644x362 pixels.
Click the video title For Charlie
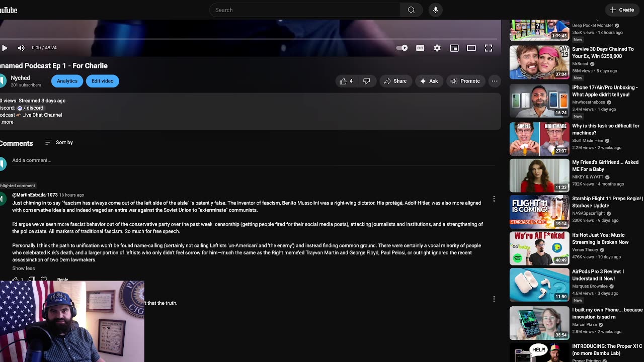coord(54,66)
